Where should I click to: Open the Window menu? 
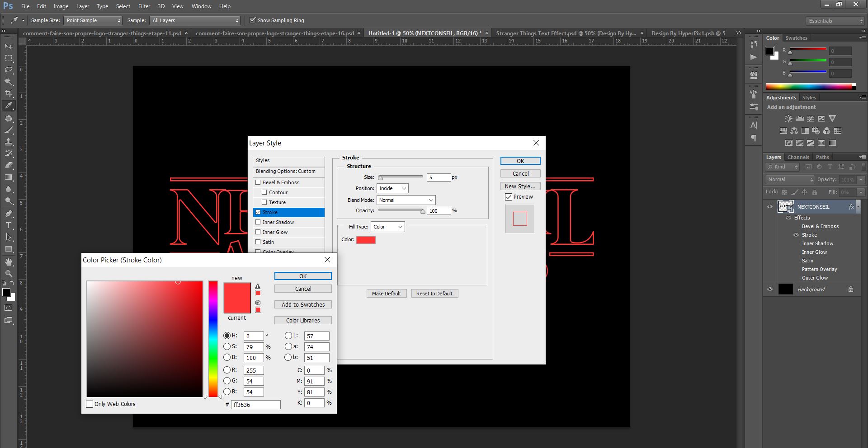(201, 6)
